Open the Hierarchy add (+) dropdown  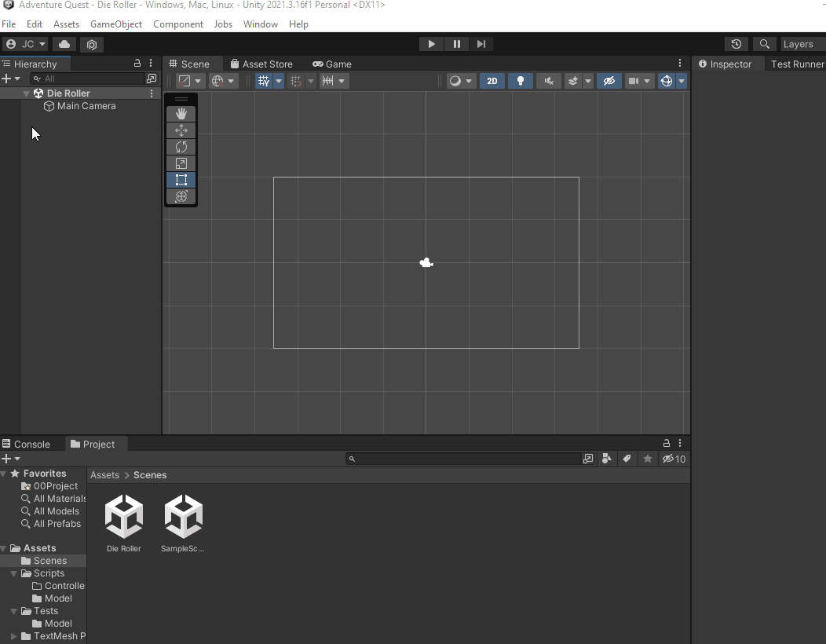pos(10,79)
